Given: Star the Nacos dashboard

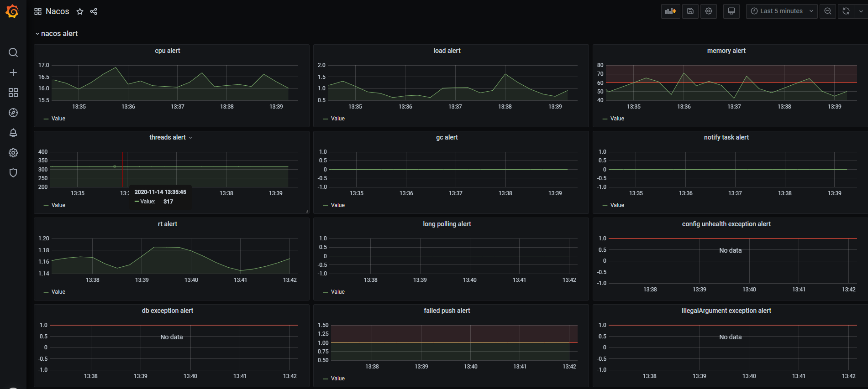Looking at the screenshot, I should coord(80,11).
